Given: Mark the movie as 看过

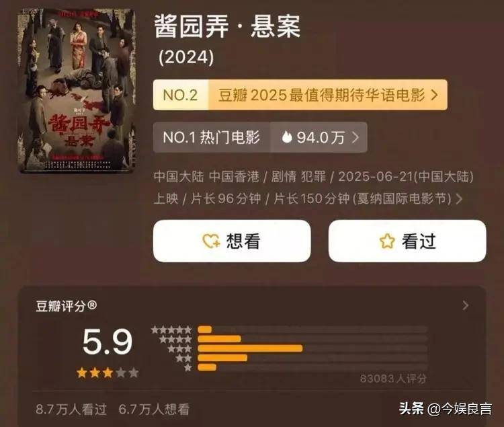Looking at the screenshot, I should point(407,241).
